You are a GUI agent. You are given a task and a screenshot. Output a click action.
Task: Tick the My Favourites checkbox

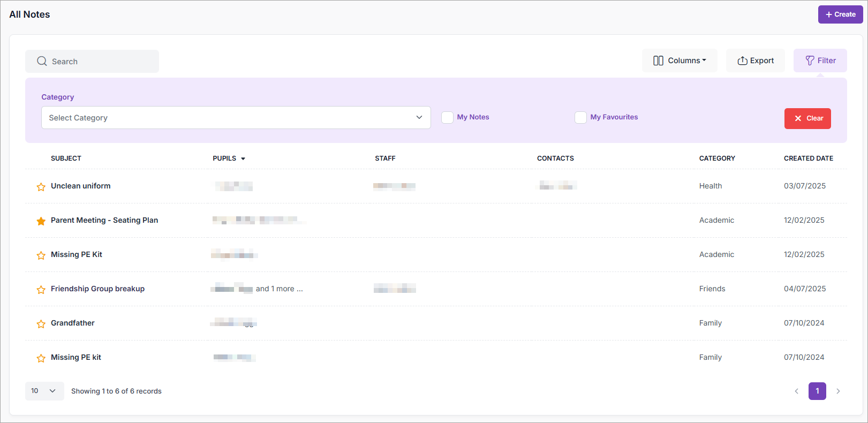(580, 117)
